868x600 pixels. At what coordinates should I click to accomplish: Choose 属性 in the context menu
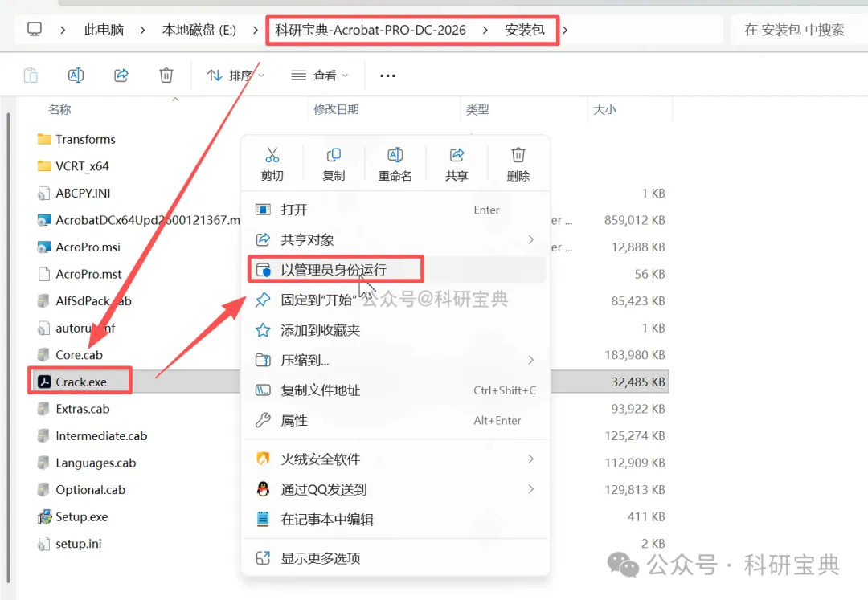(x=395, y=420)
